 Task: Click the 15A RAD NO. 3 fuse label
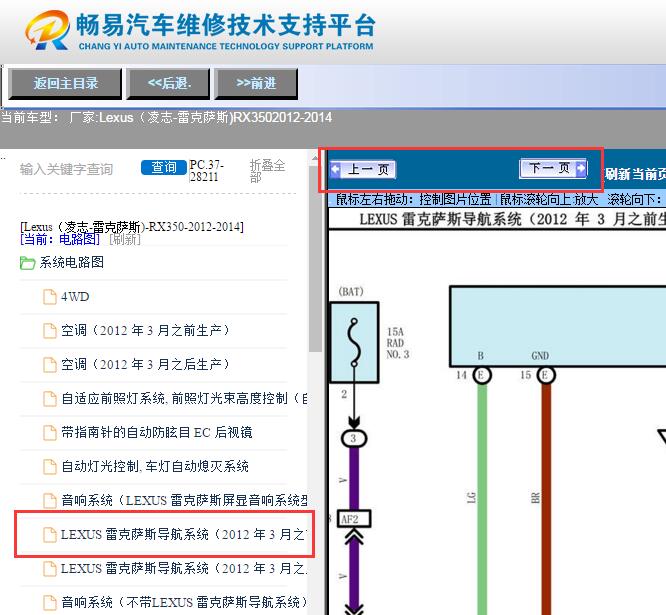pyautogui.click(x=398, y=343)
